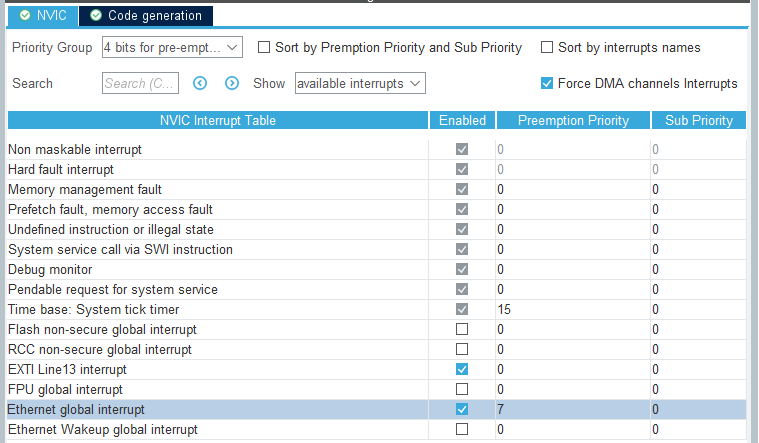Enable FPU global interrupt checkbox
759x443 pixels.
click(461, 389)
